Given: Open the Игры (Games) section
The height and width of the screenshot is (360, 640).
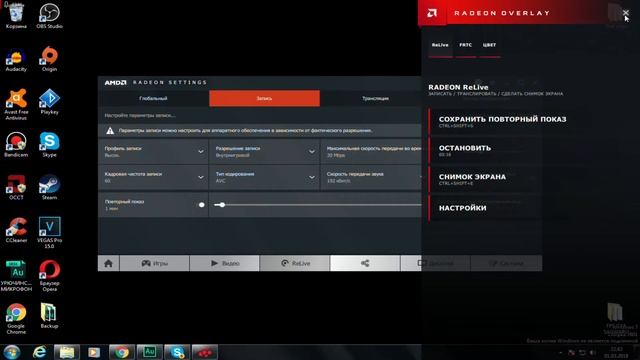Looking at the screenshot, I should coord(155,263).
